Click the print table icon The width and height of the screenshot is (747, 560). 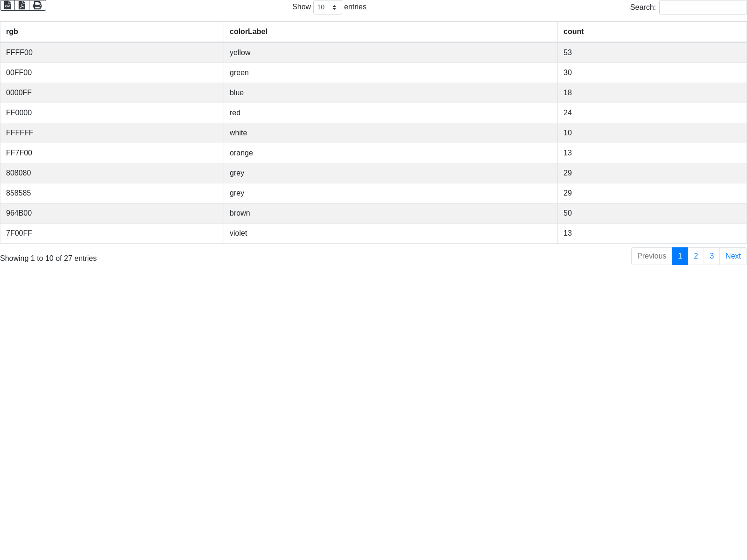pyautogui.click(x=37, y=5)
